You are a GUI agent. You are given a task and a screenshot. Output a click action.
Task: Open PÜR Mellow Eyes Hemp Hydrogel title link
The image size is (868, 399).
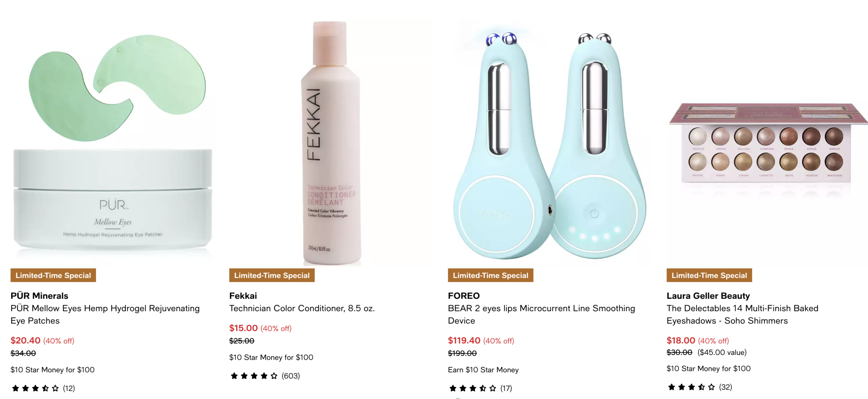[x=105, y=314]
